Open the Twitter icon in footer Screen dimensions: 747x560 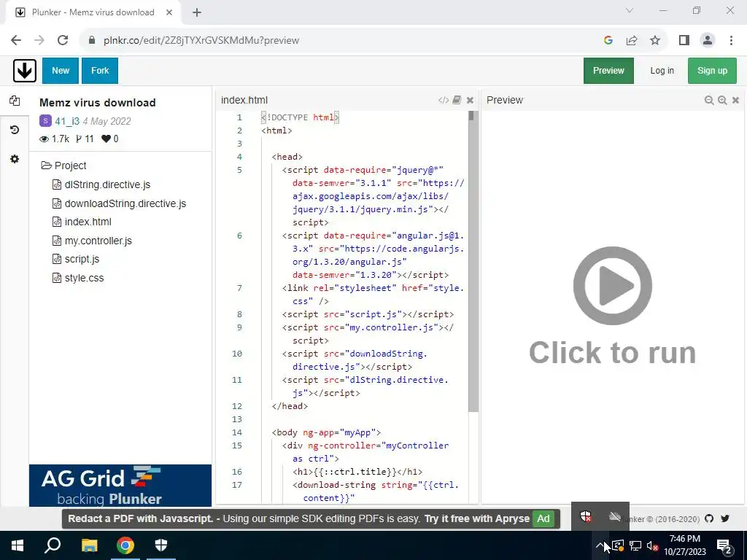click(725, 518)
